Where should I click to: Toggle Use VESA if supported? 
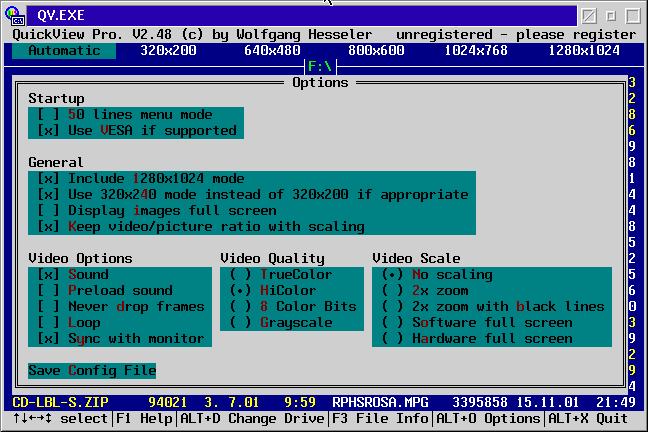[x=137, y=131]
